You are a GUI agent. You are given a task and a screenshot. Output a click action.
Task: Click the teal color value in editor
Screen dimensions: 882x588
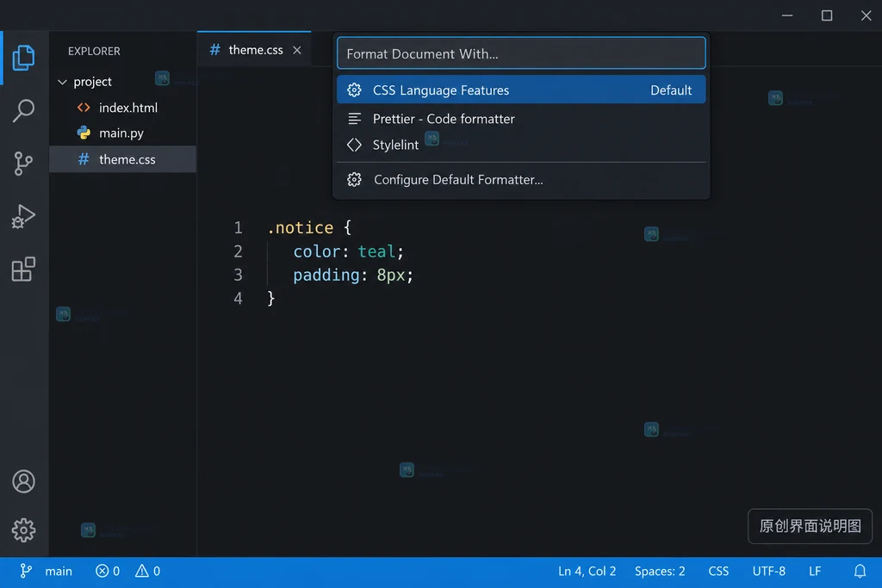tap(377, 251)
